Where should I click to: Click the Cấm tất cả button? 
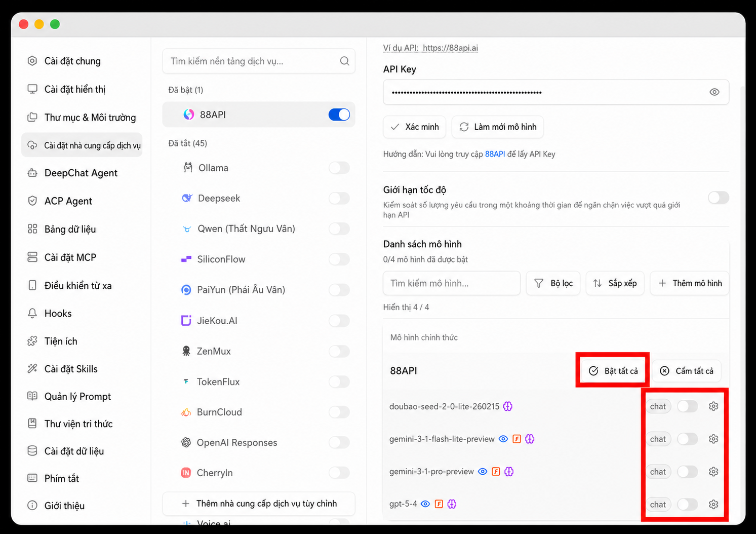pyautogui.click(x=687, y=371)
